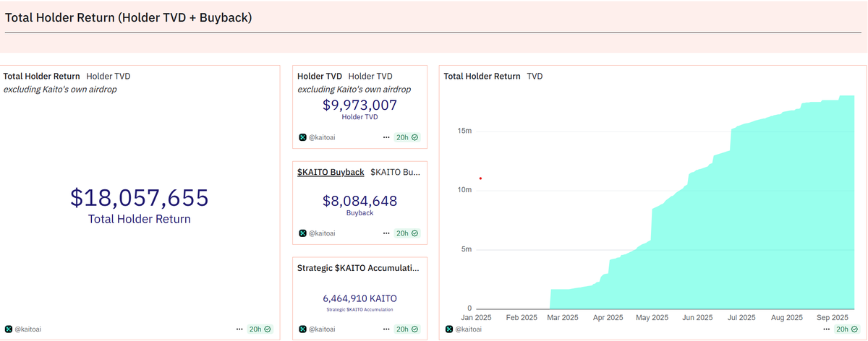
Task: Click the Feb 2025 x-axis label
Action: tap(522, 318)
